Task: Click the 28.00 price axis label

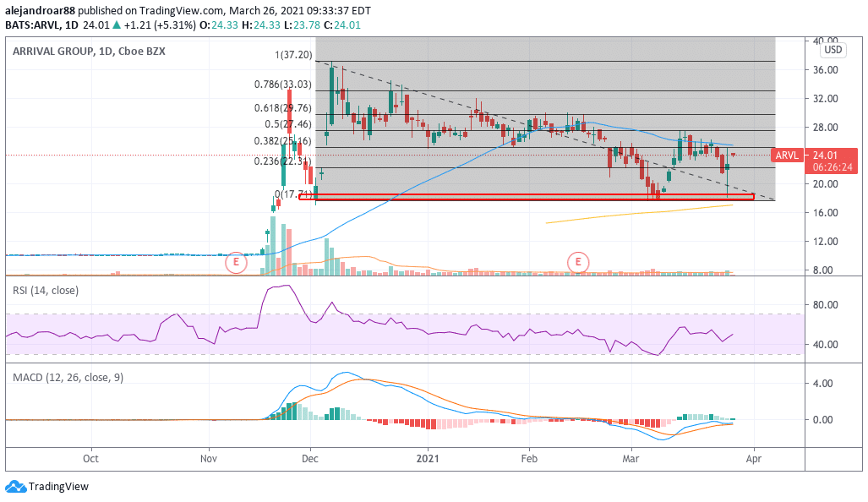Action: [x=825, y=128]
